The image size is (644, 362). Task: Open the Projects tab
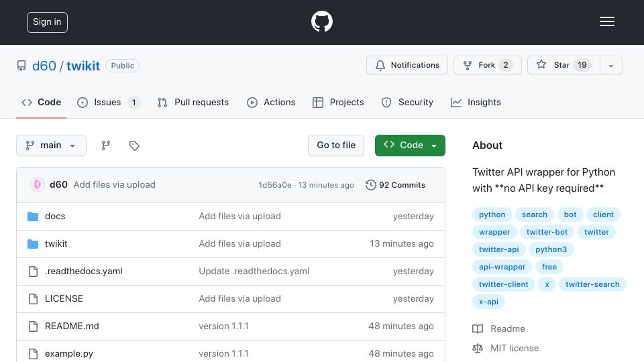(338, 102)
